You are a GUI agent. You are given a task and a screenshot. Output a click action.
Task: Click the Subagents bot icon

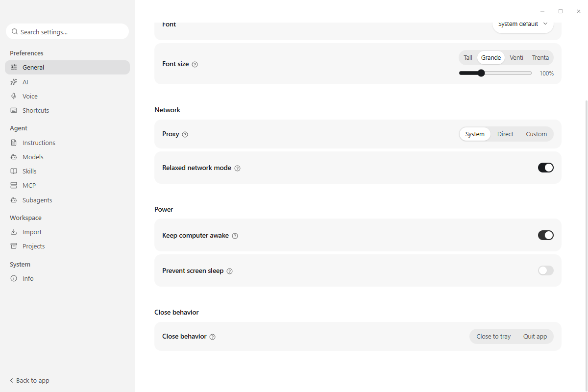pos(14,200)
